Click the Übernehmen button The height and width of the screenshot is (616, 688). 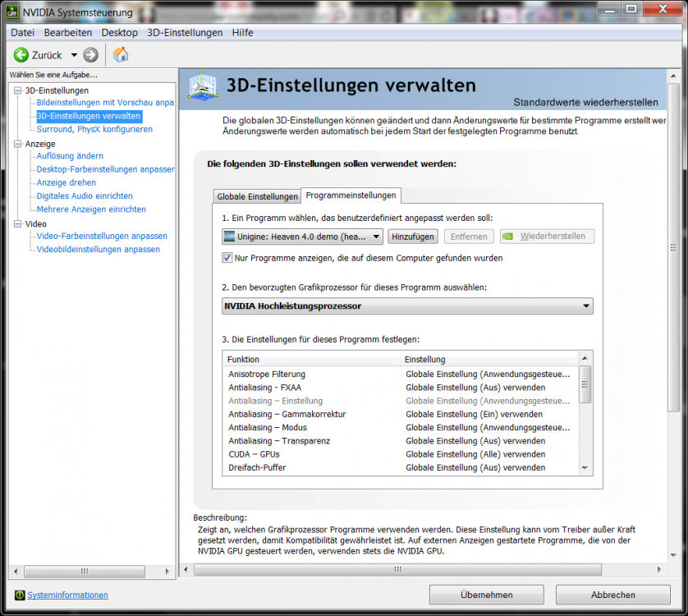pyautogui.click(x=486, y=595)
